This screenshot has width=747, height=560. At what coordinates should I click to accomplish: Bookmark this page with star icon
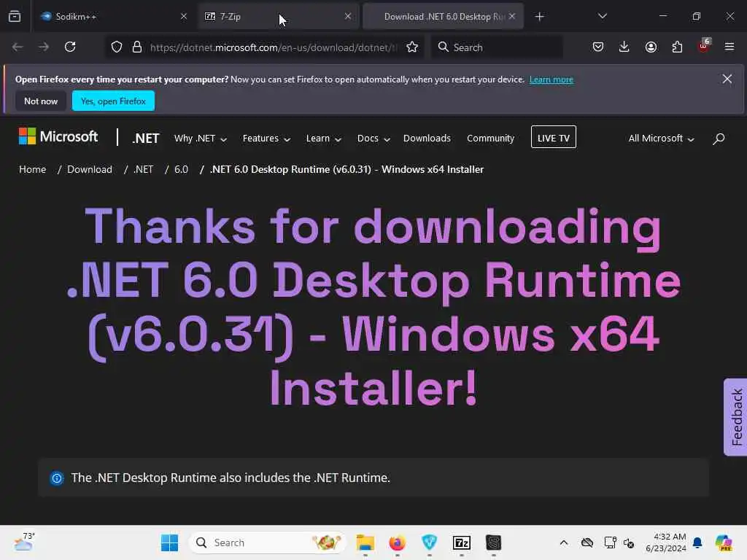click(412, 47)
